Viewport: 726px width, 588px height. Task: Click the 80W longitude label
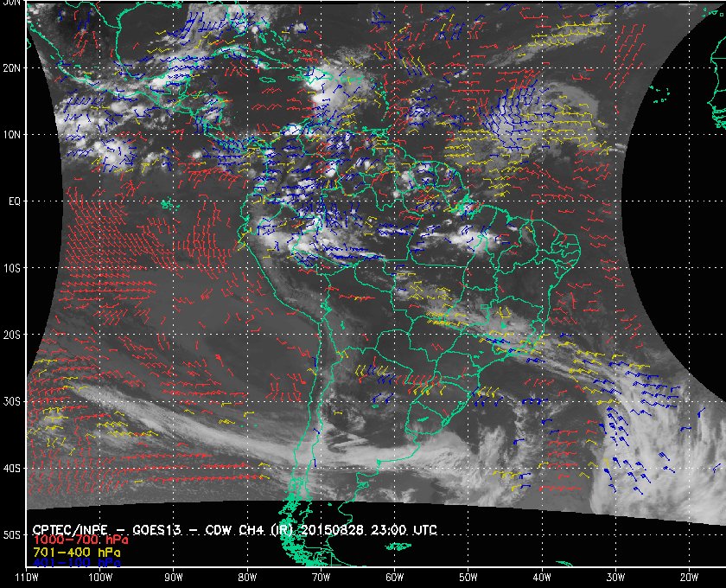(x=247, y=578)
